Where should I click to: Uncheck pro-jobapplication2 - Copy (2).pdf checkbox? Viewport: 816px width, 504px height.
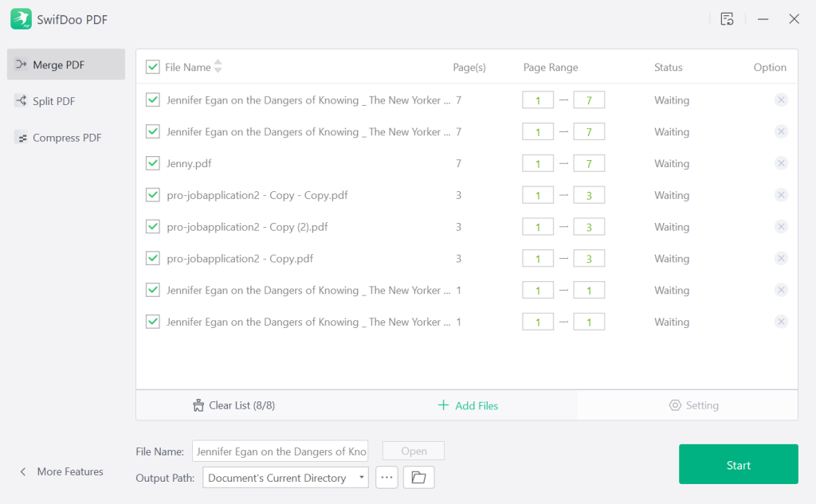click(152, 227)
